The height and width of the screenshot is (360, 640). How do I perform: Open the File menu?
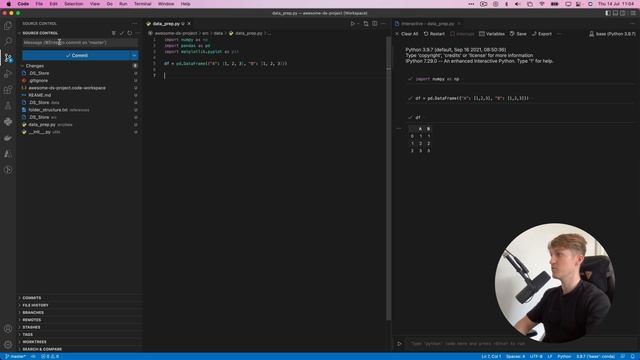tap(39, 4)
